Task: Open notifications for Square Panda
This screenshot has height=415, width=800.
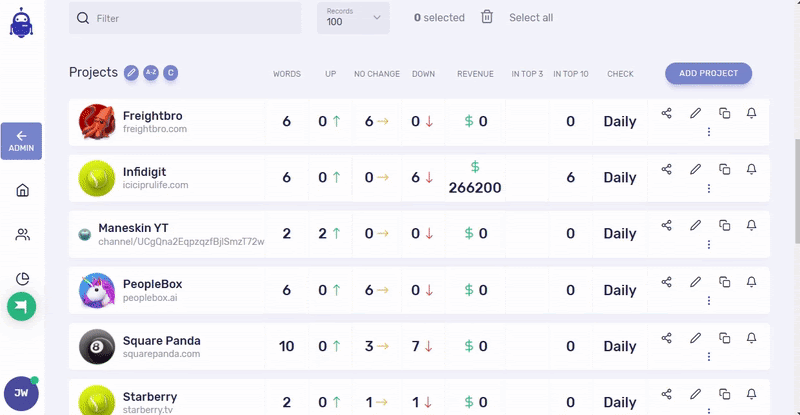Action: [752, 338]
